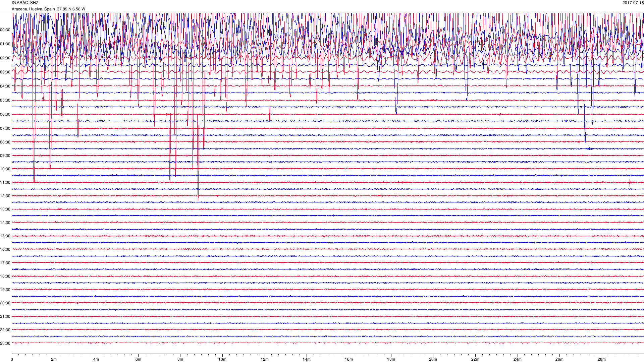Pick the 20:30 time label
This screenshot has height=362, width=644.
point(5,303)
